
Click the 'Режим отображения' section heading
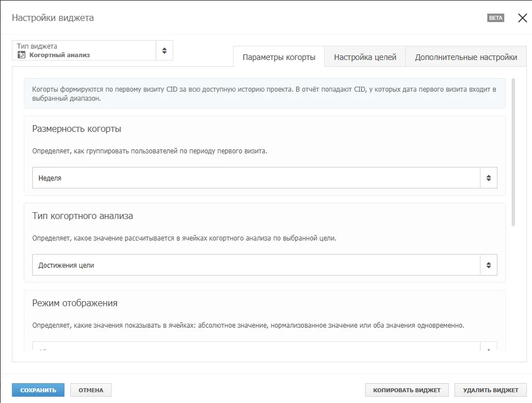click(75, 303)
